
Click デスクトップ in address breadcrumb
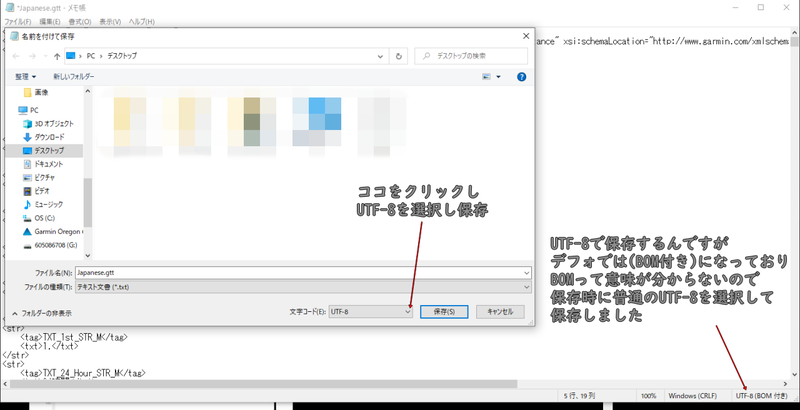click(122, 56)
